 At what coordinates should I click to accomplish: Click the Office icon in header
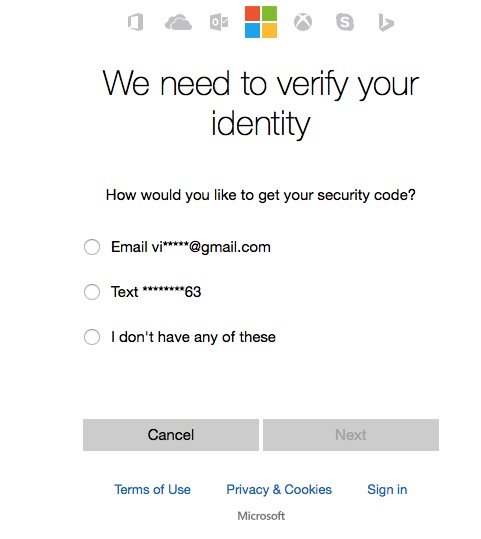(135, 22)
